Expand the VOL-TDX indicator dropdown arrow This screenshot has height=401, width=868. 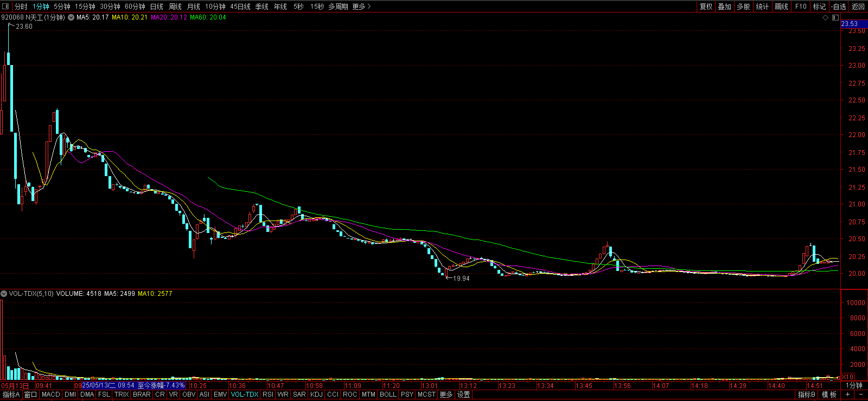(4, 294)
